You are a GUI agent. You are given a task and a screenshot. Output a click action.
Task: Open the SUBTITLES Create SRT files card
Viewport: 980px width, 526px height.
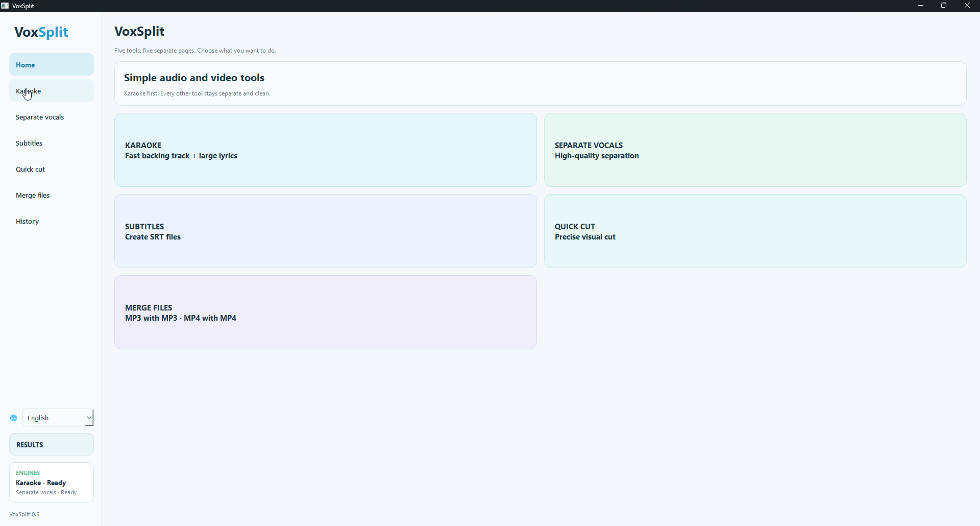[x=326, y=231]
